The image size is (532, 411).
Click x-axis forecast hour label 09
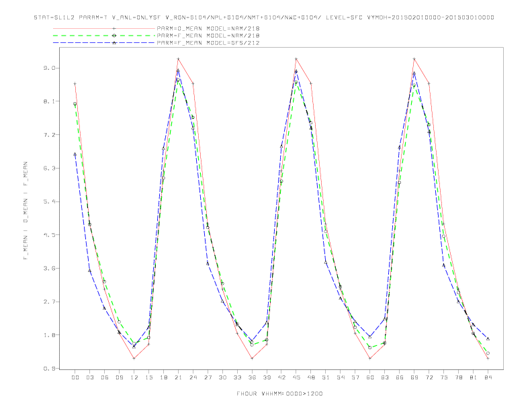coord(119,377)
